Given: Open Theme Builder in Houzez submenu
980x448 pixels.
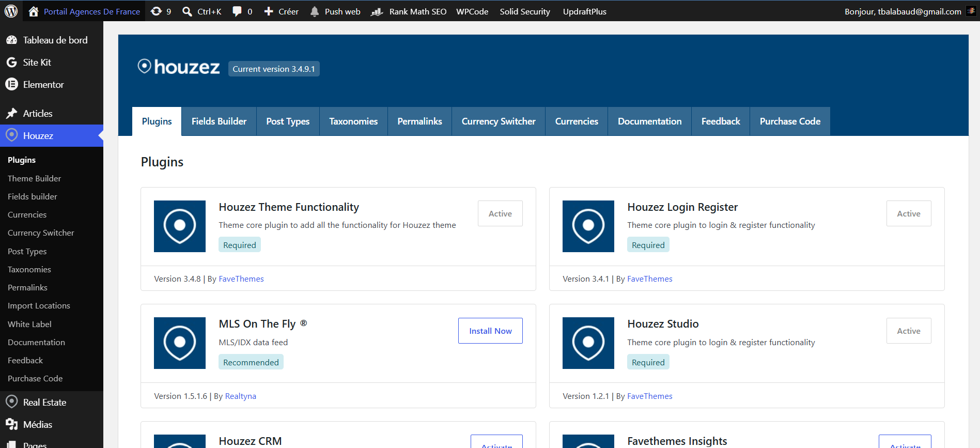Looking at the screenshot, I should point(34,178).
